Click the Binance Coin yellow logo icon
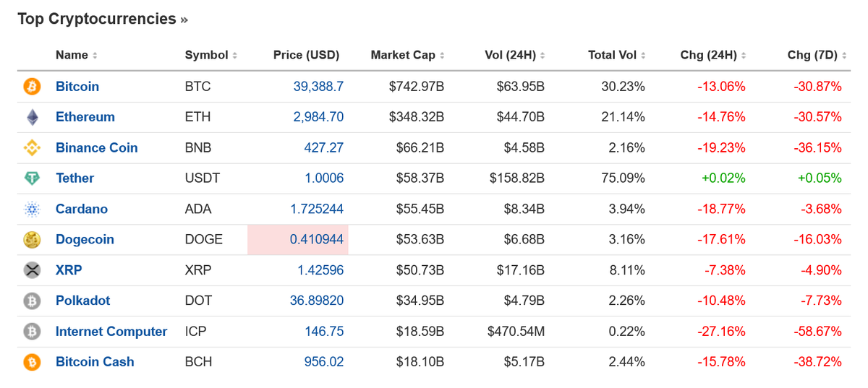868x388 pixels. pos(32,148)
